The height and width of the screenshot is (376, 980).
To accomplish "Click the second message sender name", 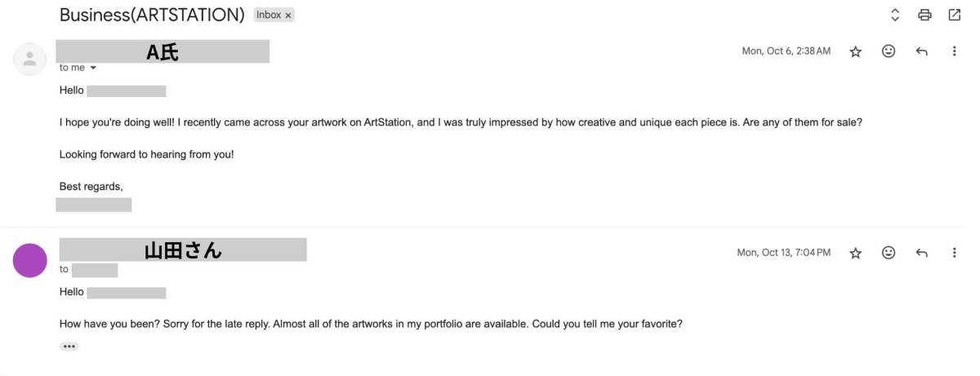I will (x=183, y=250).
